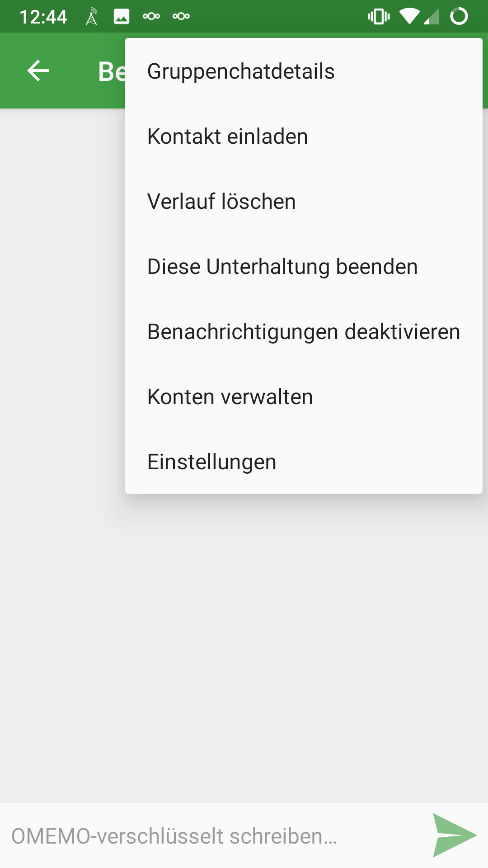The image size is (488, 868).
Task: Tap the vibrate mode status icon
Action: point(379,17)
